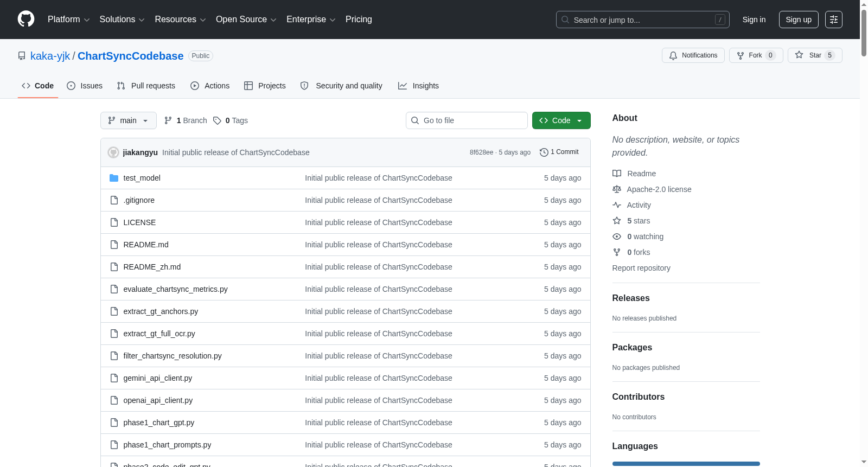Open the ChartSyncCodebase repository link
The image size is (868, 467).
(x=131, y=56)
